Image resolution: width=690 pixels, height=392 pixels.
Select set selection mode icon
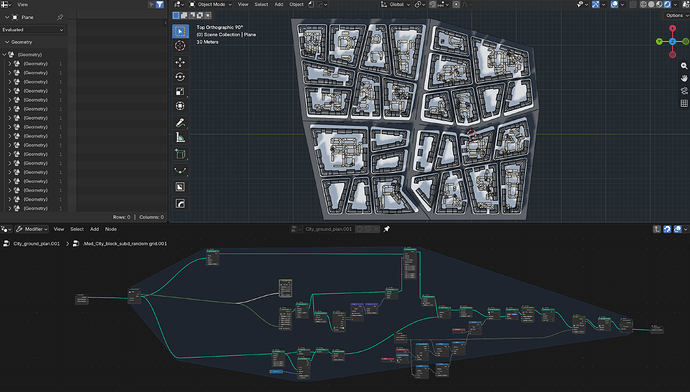point(175,15)
